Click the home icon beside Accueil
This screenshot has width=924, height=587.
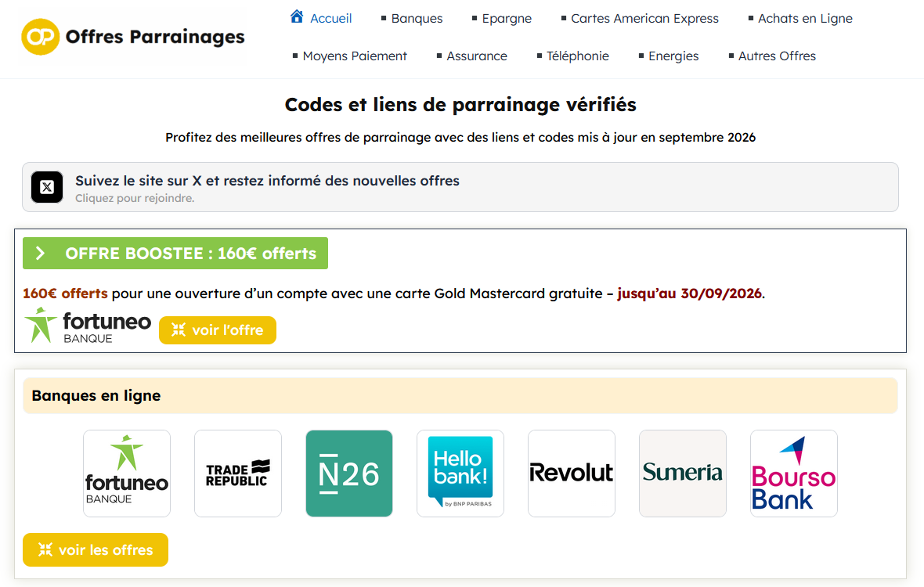[x=297, y=16]
